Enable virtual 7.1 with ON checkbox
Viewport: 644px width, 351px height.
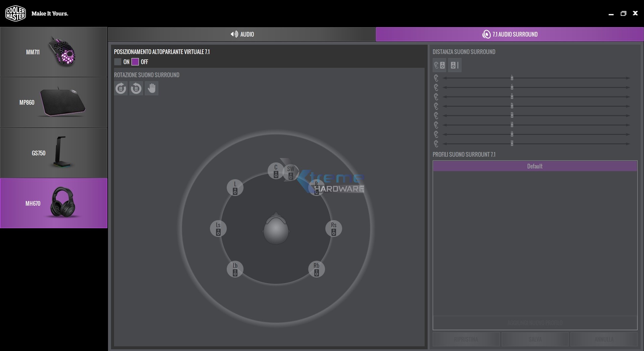[x=118, y=62]
